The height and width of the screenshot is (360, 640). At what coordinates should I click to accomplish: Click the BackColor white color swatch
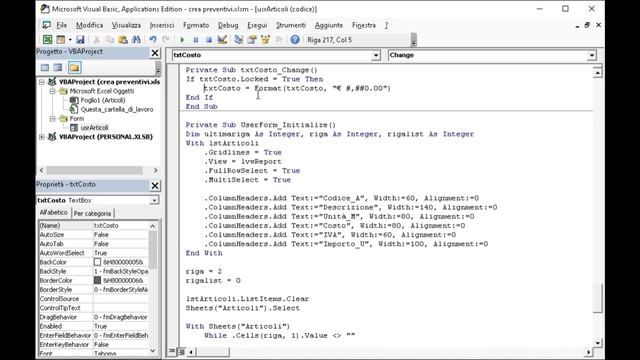(x=97, y=262)
